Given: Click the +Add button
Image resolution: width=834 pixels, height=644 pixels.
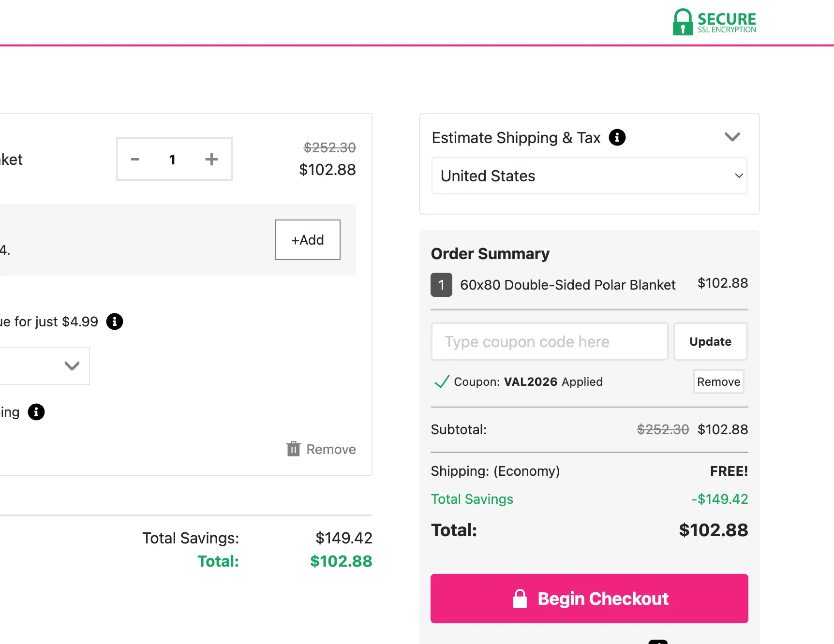Looking at the screenshot, I should coord(307,240).
